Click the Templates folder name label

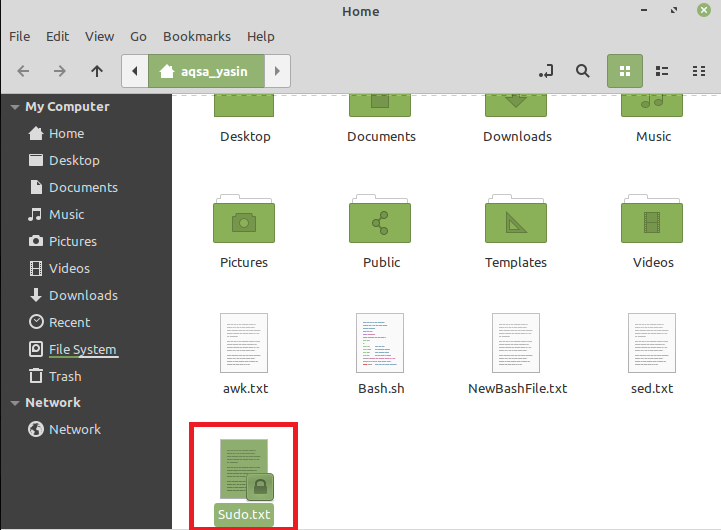(x=516, y=262)
